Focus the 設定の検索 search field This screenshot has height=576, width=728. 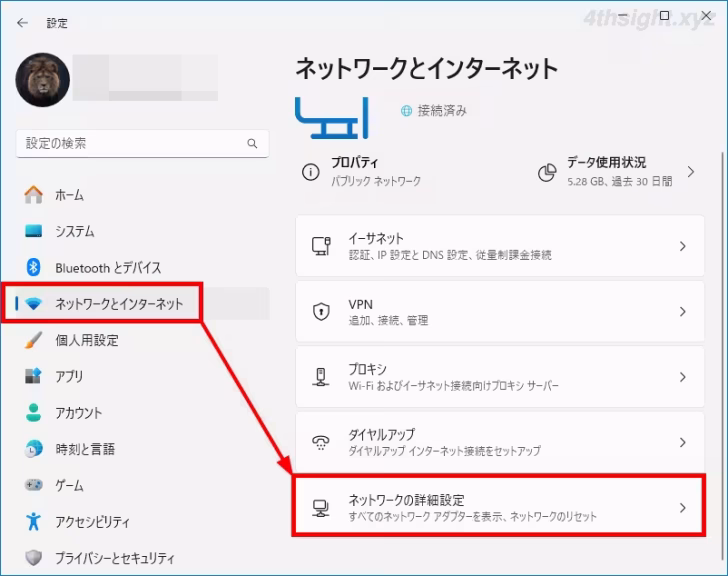click(x=143, y=143)
